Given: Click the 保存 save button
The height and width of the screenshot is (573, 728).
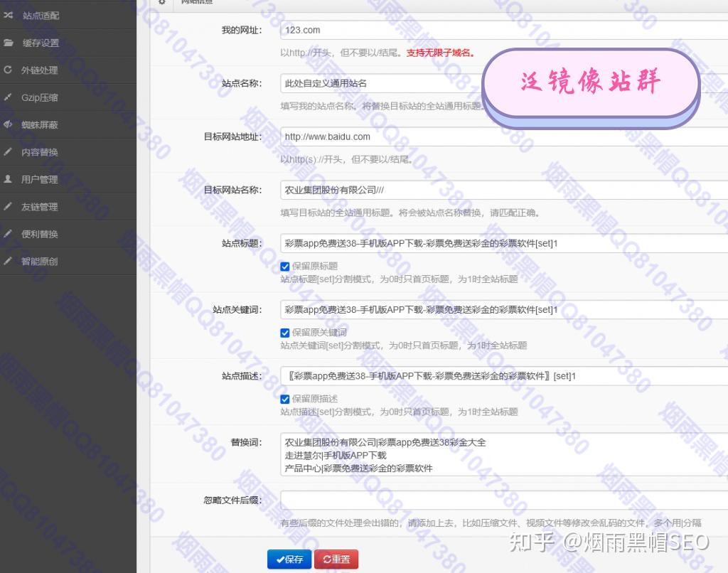Looking at the screenshot, I should (x=289, y=559).
